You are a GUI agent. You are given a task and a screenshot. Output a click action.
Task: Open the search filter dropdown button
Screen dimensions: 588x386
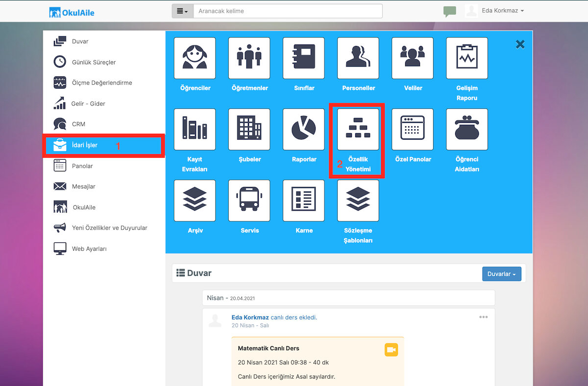point(182,11)
